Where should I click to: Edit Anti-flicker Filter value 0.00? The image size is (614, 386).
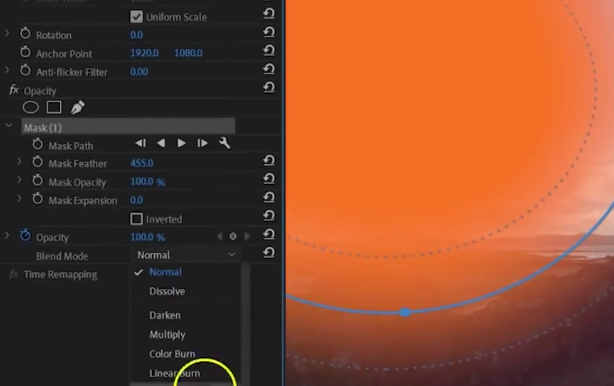coord(139,72)
